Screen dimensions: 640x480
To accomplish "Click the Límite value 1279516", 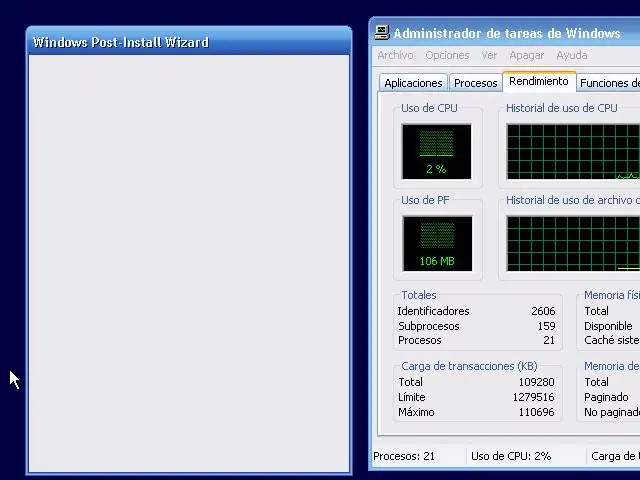I will [533, 397].
